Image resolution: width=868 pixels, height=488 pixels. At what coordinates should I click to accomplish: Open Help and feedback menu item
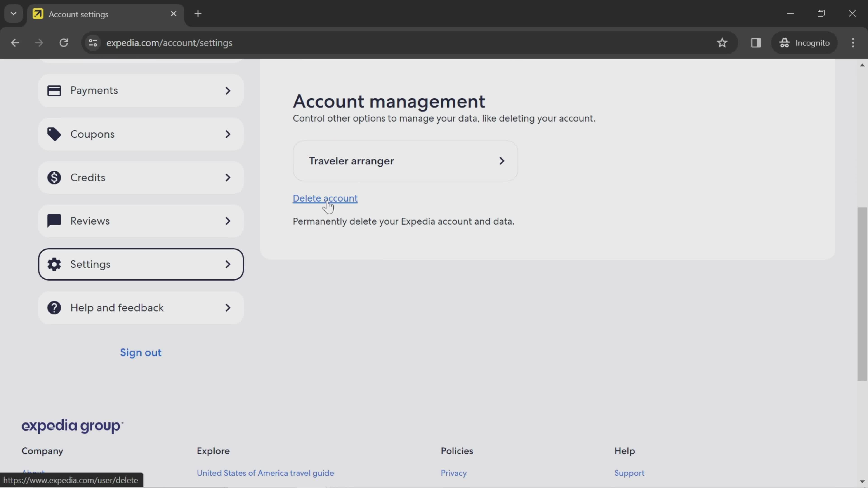(x=141, y=308)
